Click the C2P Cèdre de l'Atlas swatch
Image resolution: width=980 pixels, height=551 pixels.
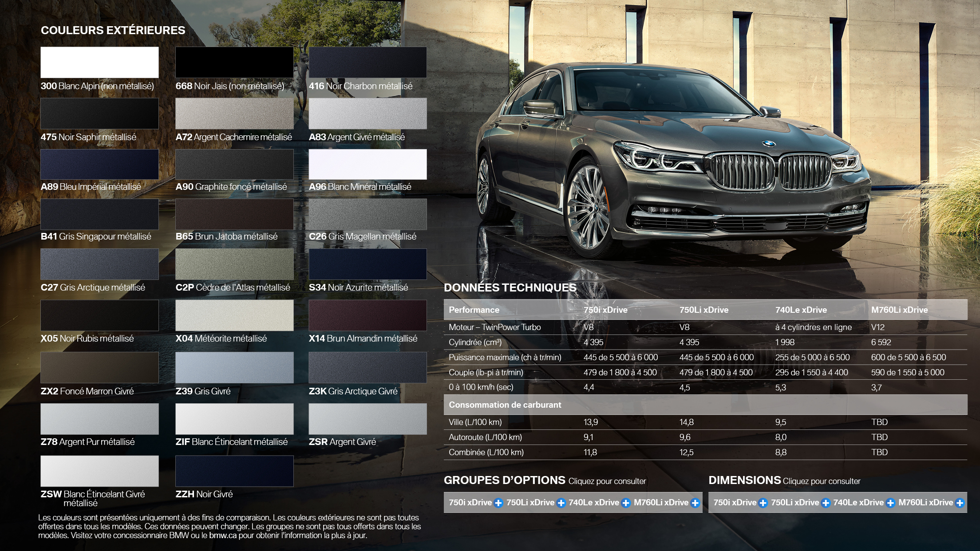[x=234, y=264]
